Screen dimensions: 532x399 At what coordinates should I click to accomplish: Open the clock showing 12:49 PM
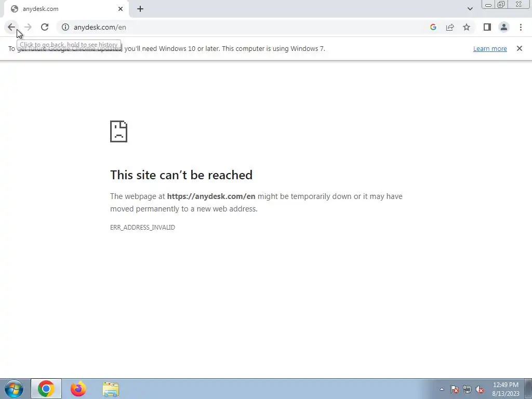point(506,389)
